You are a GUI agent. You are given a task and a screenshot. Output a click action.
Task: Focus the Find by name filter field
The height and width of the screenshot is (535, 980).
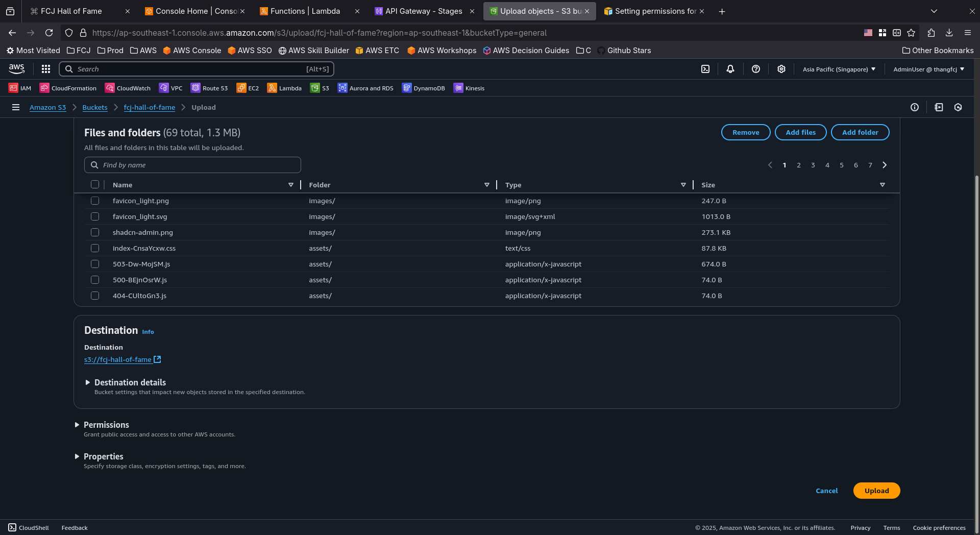(x=192, y=165)
